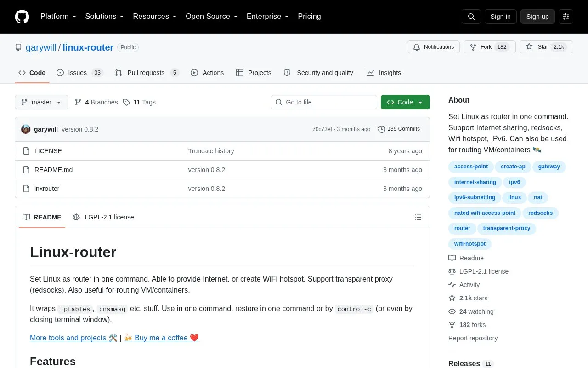Open the Insights tab
588x368 pixels.
[x=384, y=73]
